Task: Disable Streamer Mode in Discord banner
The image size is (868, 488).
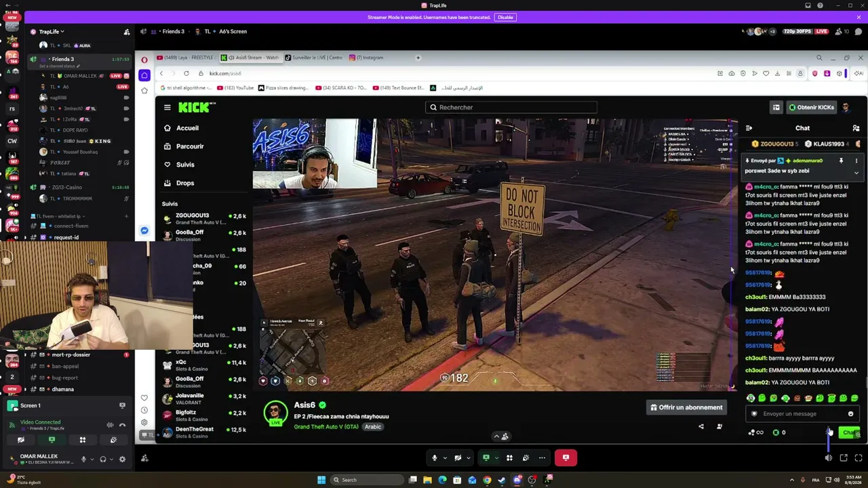Action: [x=505, y=17]
